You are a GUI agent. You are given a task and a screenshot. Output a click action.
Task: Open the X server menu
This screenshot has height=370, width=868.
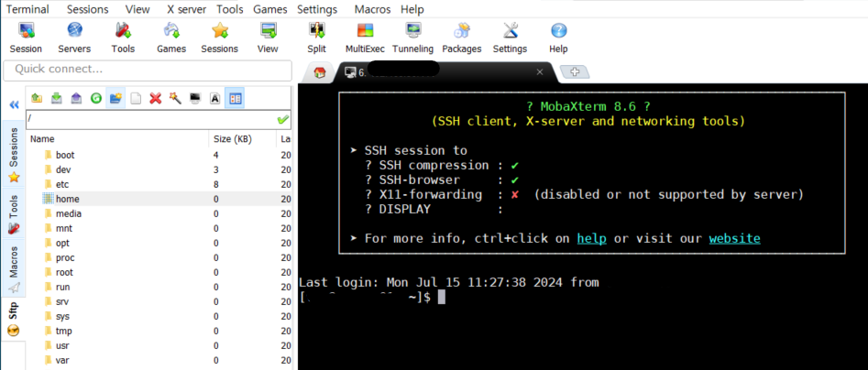click(187, 9)
